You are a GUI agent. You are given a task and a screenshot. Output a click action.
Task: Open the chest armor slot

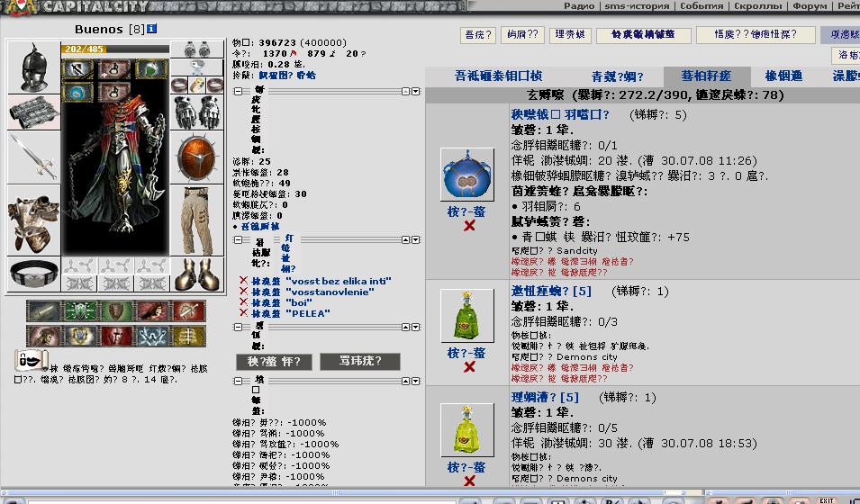(x=33, y=220)
